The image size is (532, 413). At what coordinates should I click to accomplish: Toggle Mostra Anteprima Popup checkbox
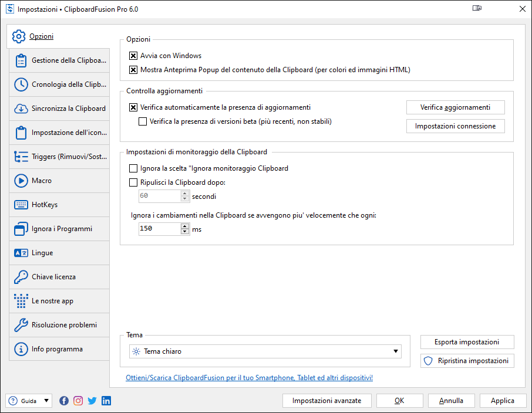(133, 70)
